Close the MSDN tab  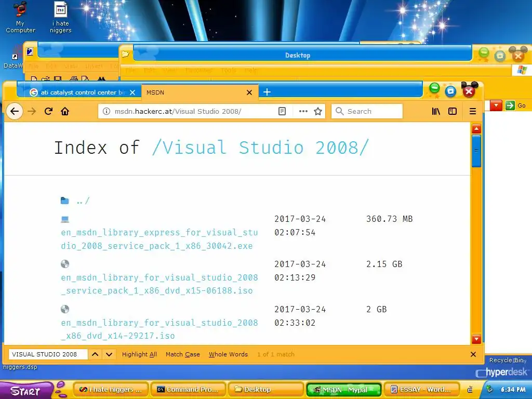pyautogui.click(x=249, y=92)
